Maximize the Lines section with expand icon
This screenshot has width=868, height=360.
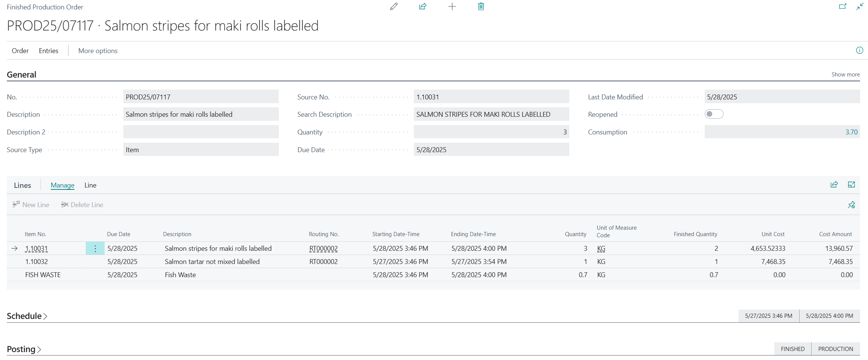[x=851, y=185]
